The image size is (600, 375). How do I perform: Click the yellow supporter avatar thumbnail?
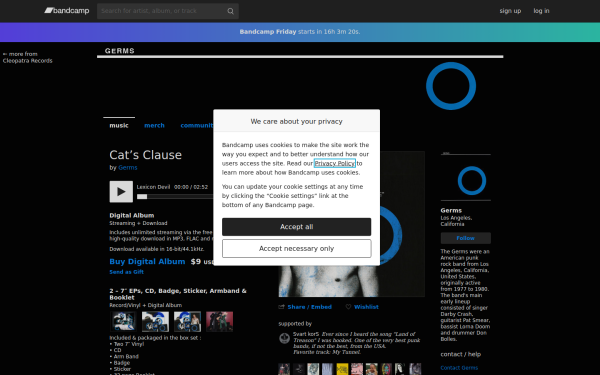coord(342,369)
